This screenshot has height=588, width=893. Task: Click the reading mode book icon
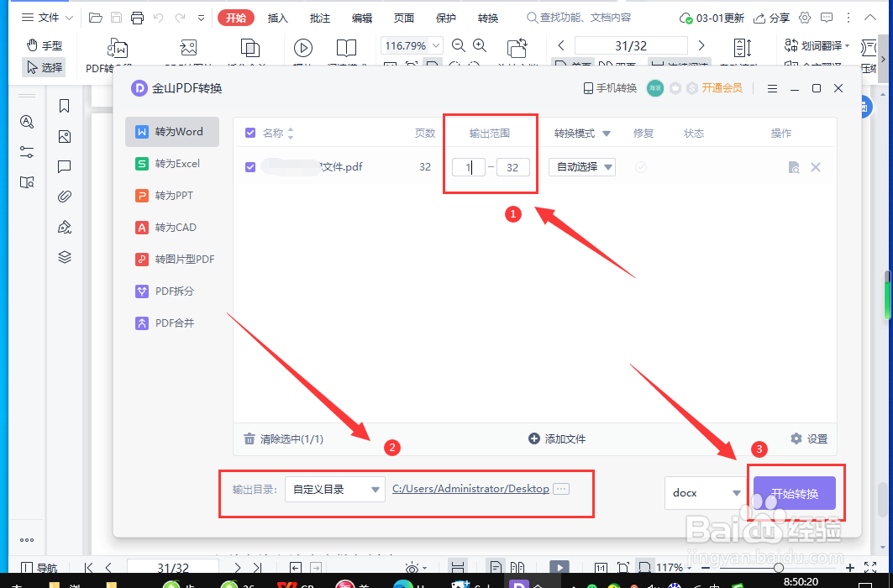[346, 49]
